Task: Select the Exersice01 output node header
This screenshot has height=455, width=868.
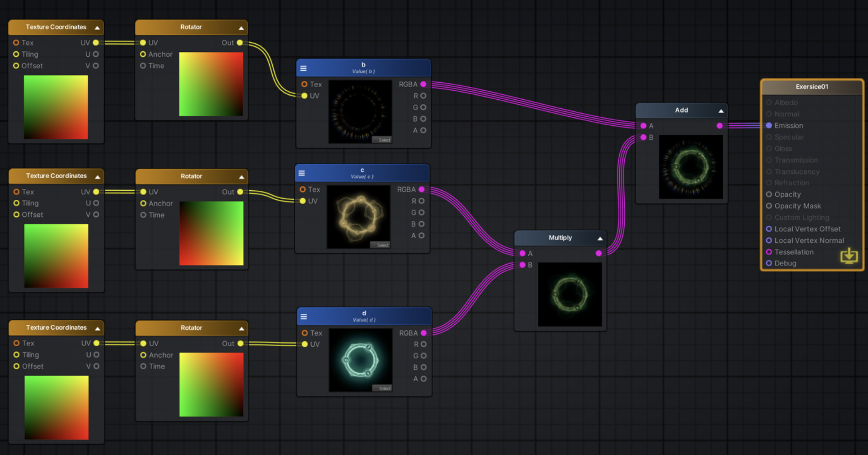Action: pos(812,87)
